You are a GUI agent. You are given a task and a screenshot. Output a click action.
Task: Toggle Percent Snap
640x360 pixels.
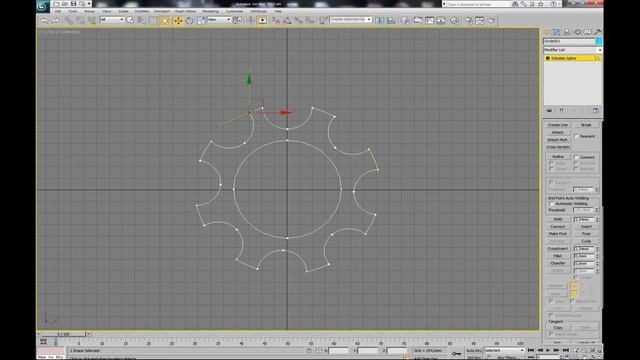coord(299,20)
